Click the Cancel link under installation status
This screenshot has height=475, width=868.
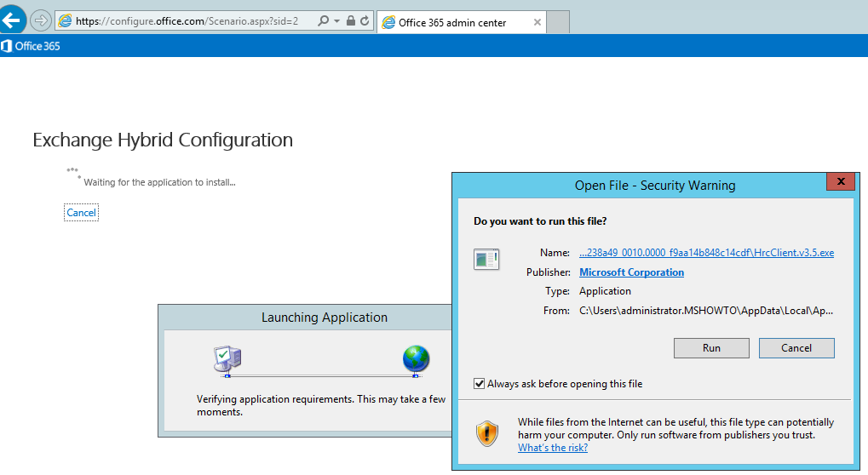82,213
